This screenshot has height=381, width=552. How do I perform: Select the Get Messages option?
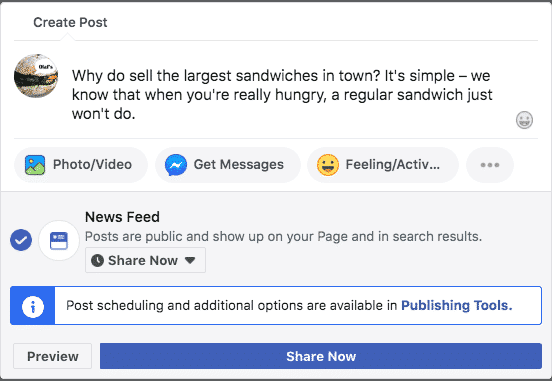pyautogui.click(x=228, y=165)
